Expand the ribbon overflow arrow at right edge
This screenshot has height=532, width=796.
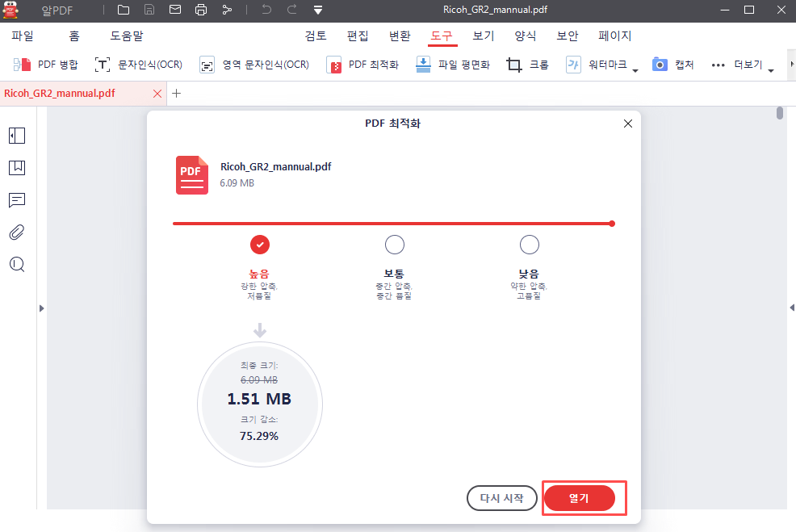(791, 65)
